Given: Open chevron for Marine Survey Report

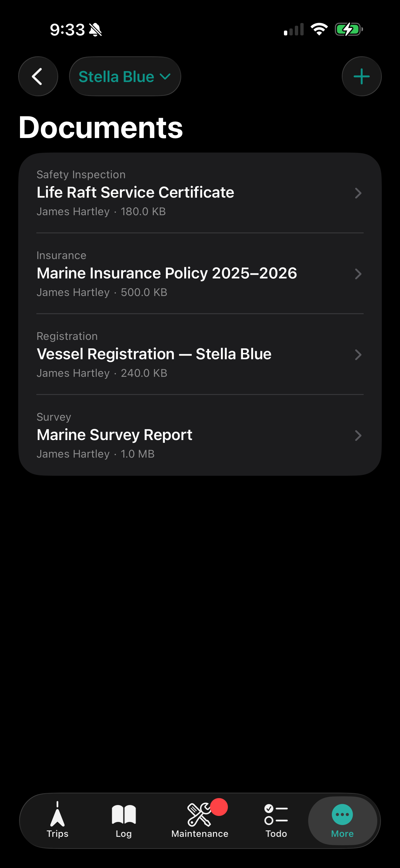Looking at the screenshot, I should (x=358, y=436).
